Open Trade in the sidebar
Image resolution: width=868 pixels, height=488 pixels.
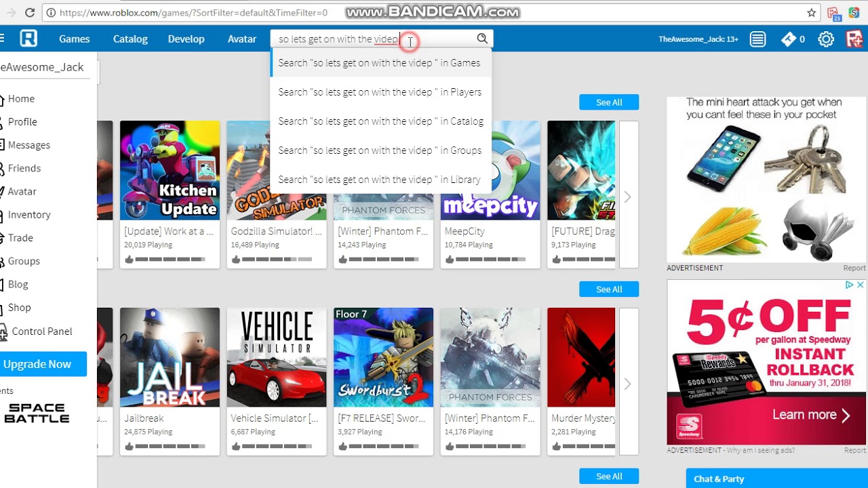[x=20, y=238]
